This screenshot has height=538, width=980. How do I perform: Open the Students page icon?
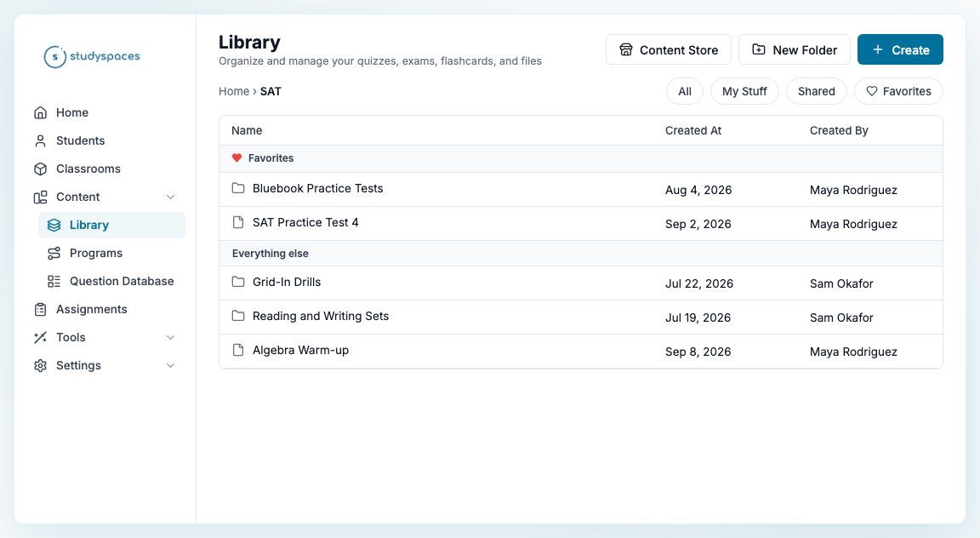tap(41, 140)
